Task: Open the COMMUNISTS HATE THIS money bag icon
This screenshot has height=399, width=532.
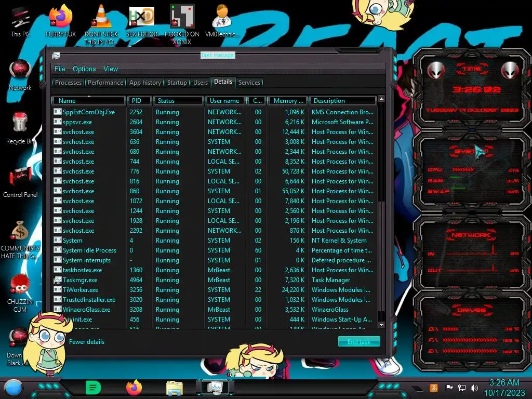Action: (x=20, y=240)
